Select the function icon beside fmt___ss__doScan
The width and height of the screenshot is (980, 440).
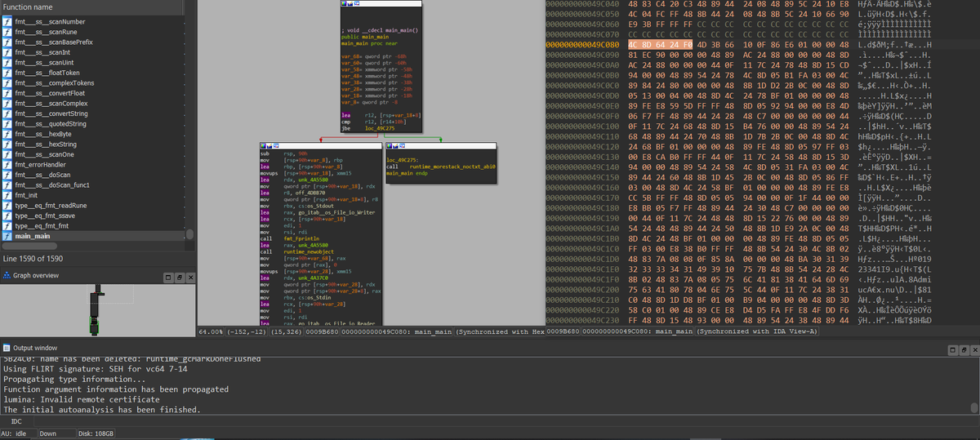click(x=7, y=175)
